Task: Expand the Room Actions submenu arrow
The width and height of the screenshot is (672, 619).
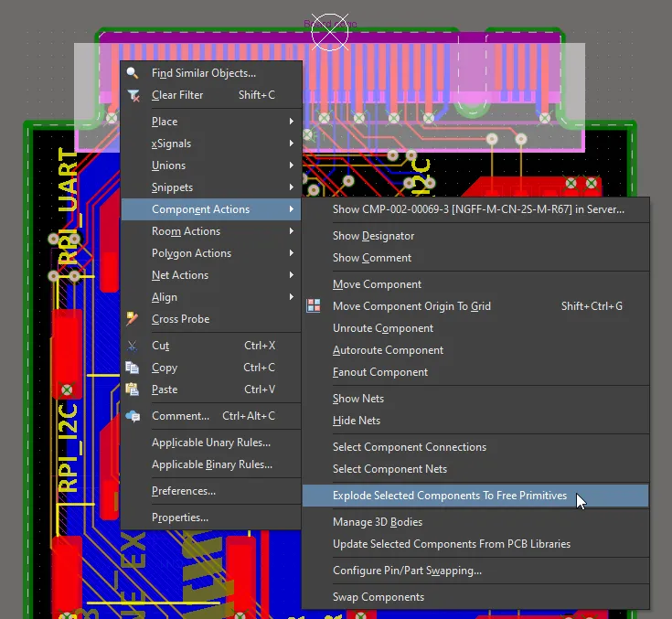Action: point(292,231)
